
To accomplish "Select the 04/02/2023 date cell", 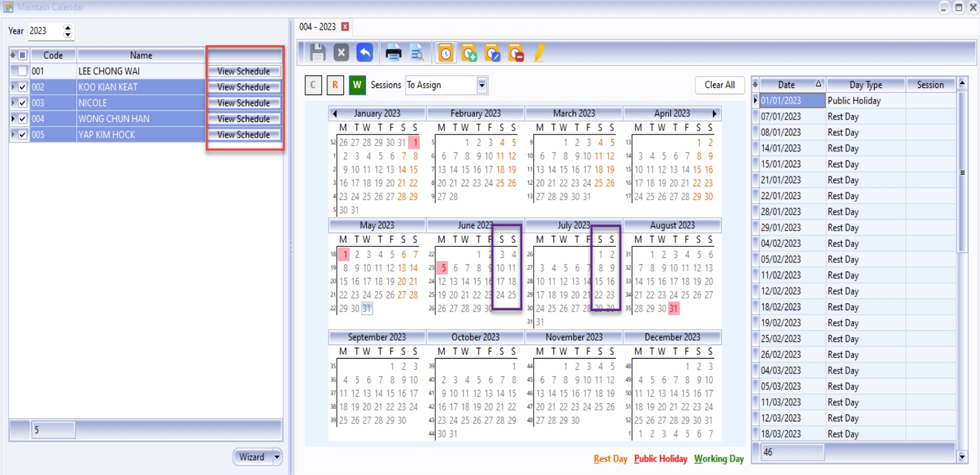I will coord(792,244).
